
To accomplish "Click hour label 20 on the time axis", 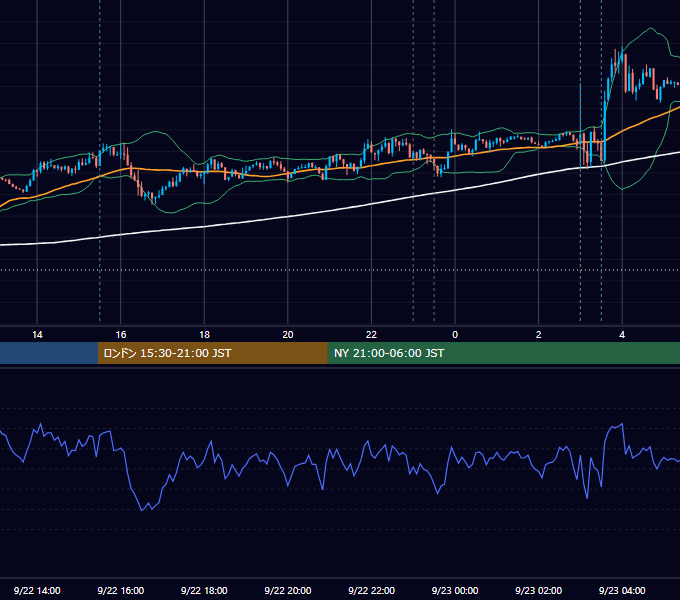I will pyautogui.click(x=288, y=335).
